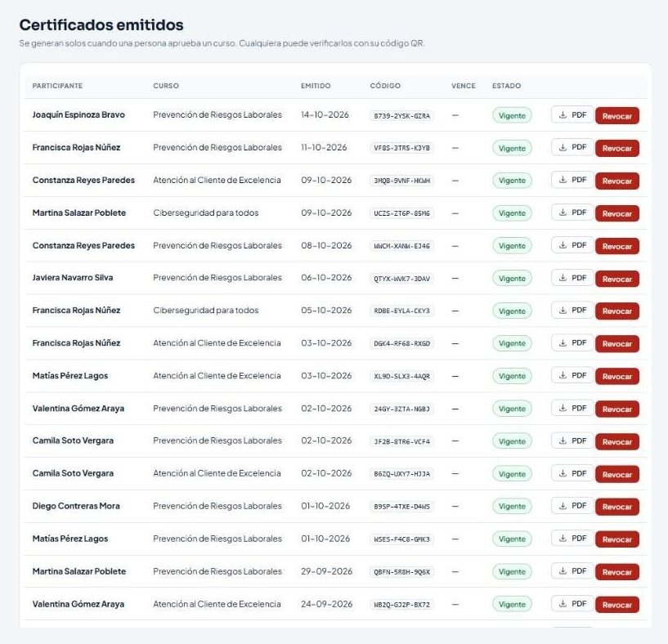The image size is (668, 644).
Task: Click the CURSO column header
Action: [x=166, y=86]
